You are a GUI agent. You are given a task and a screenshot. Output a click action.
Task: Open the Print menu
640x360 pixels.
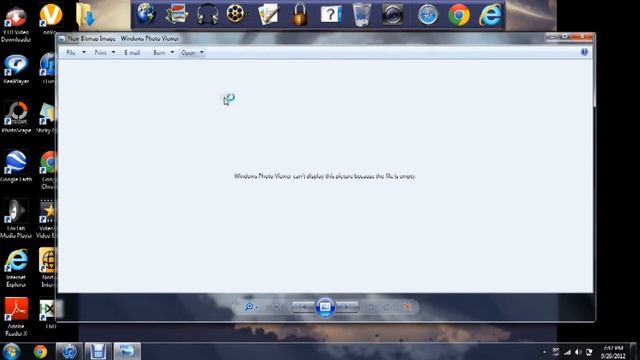[x=100, y=53]
